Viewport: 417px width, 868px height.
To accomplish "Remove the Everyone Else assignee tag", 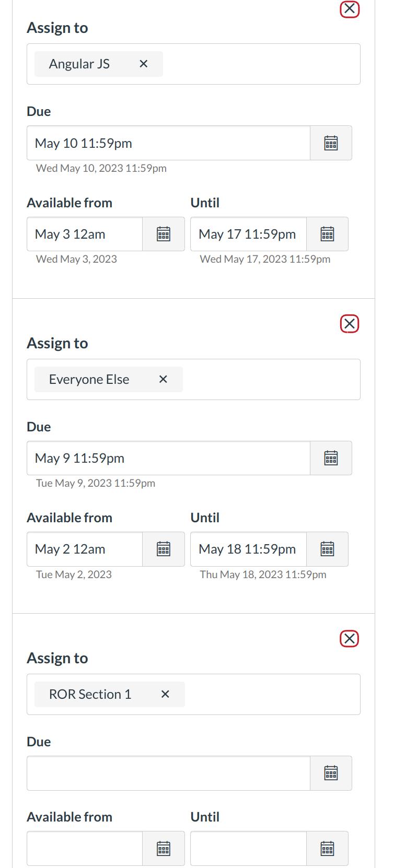I will 163,379.
